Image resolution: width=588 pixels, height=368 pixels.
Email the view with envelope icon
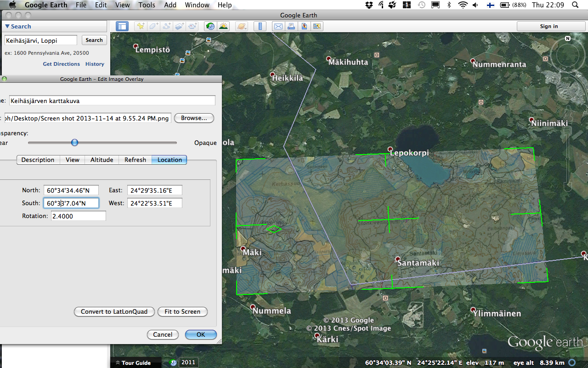[278, 26]
